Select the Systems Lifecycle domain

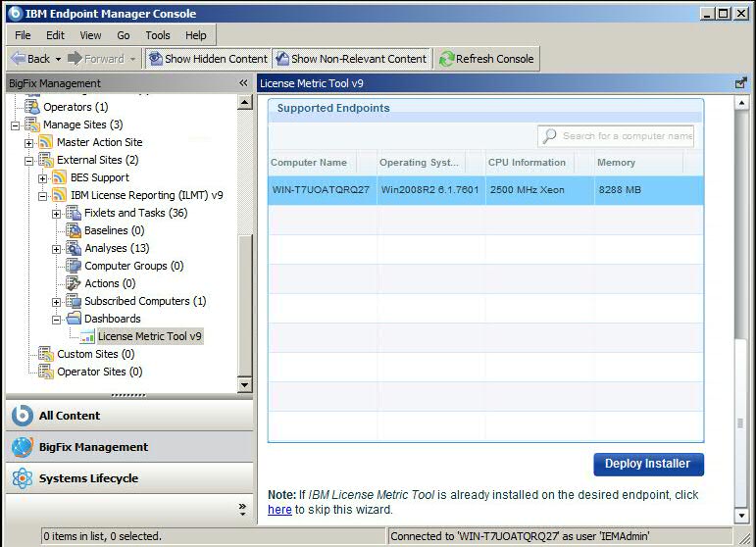(x=129, y=478)
